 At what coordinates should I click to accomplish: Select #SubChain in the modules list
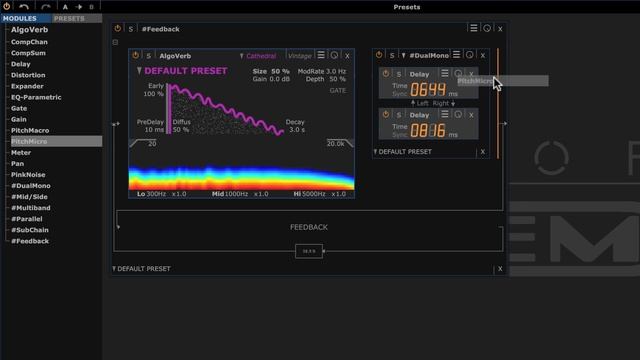29,230
